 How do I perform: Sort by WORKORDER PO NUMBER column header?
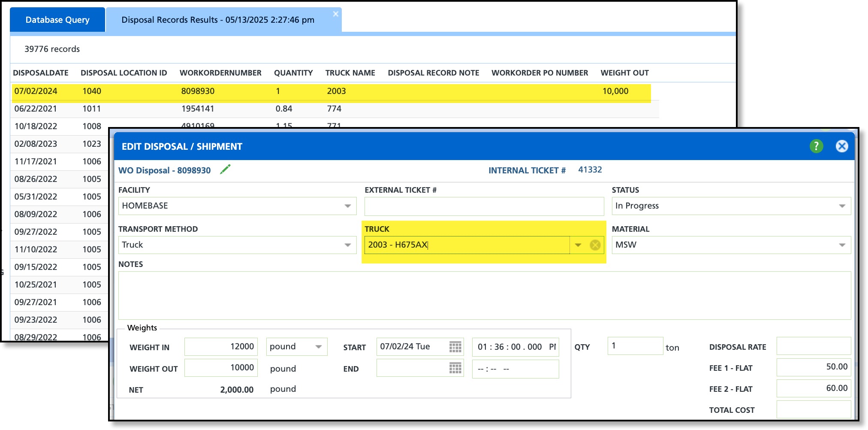pyautogui.click(x=539, y=73)
